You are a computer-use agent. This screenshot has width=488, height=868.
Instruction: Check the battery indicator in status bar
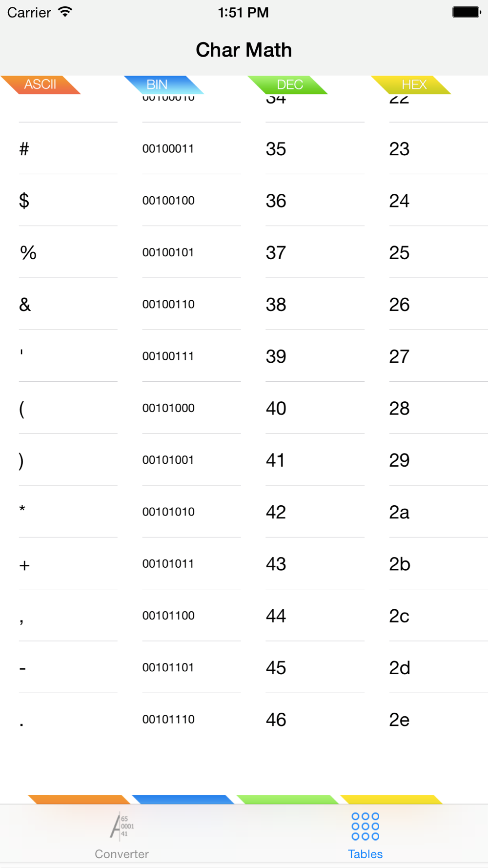(x=467, y=12)
